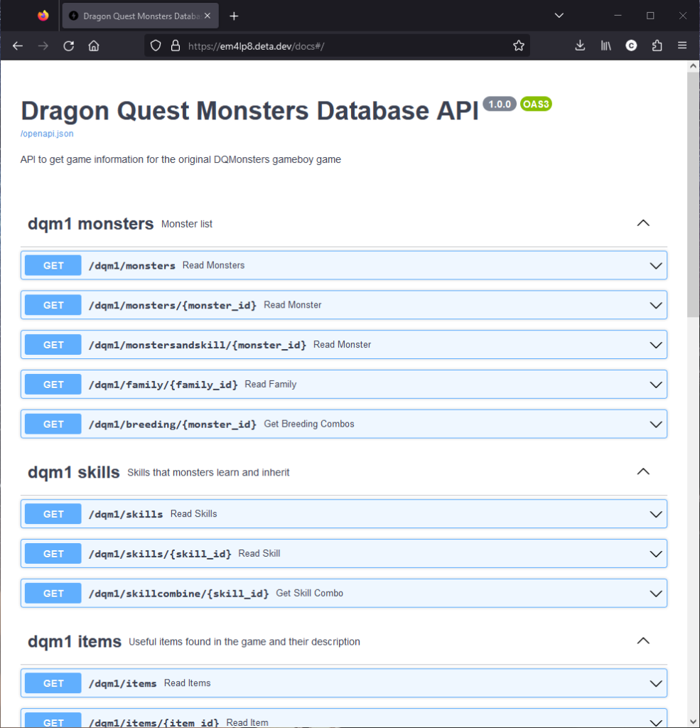
Task: Click the GET button on /dqm1/breeding/{monster_id}
Action: point(52,424)
